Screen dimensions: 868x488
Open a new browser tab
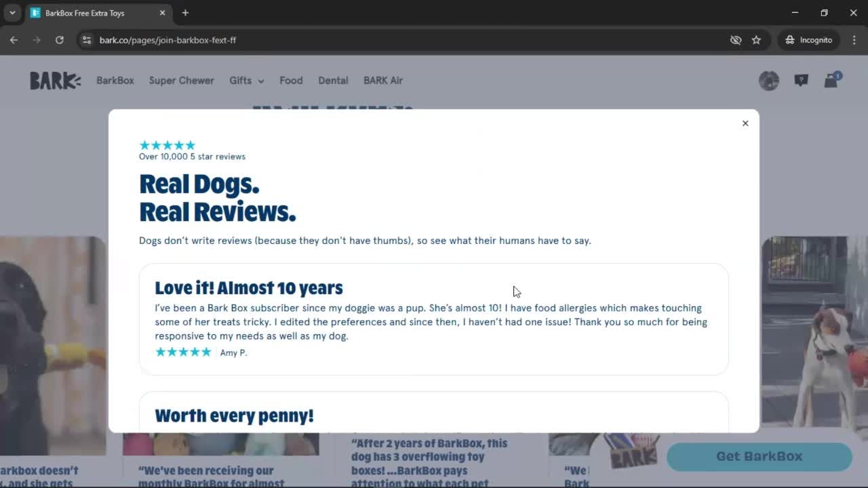[x=185, y=13]
